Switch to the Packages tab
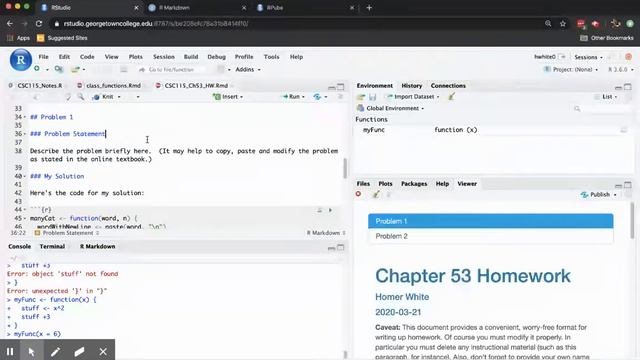The height and width of the screenshot is (360, 640). (x=414, y=184)
